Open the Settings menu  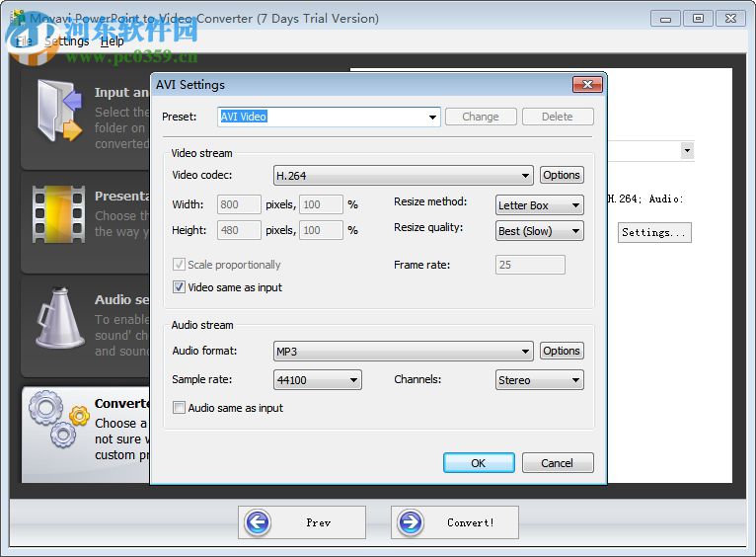point(67,41)
